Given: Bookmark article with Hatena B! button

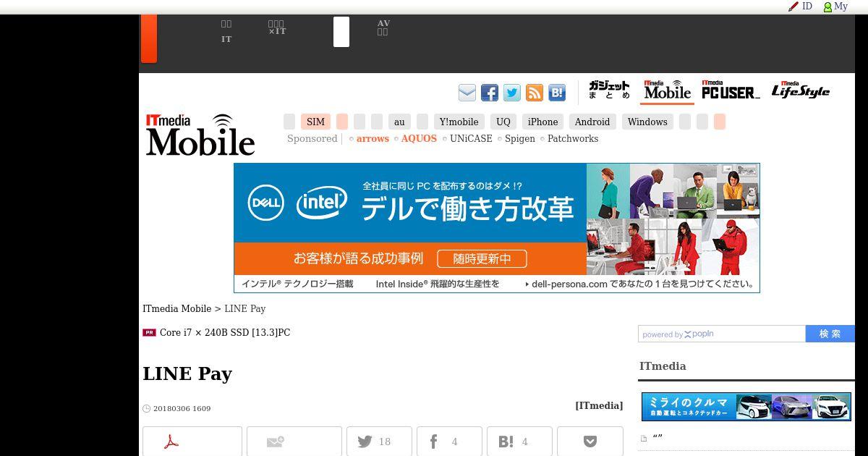Looking at the screenshot, I should point(519,442).
